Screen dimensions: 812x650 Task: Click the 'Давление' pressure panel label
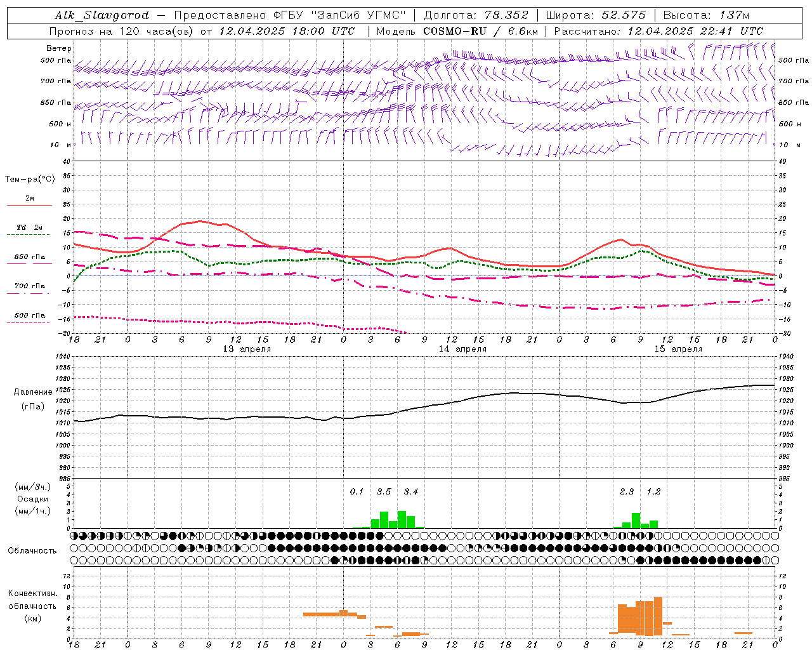pos(32,392)
